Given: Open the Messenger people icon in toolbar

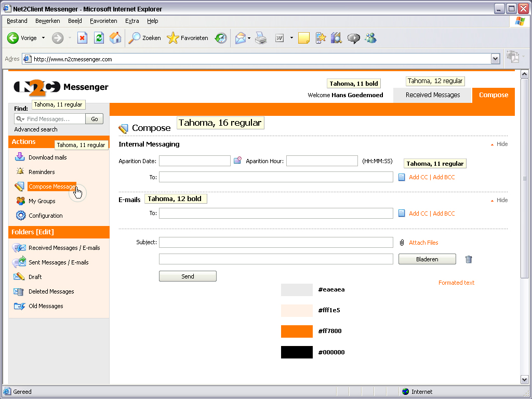Looking at the screenshot, I should click(370, 38).
